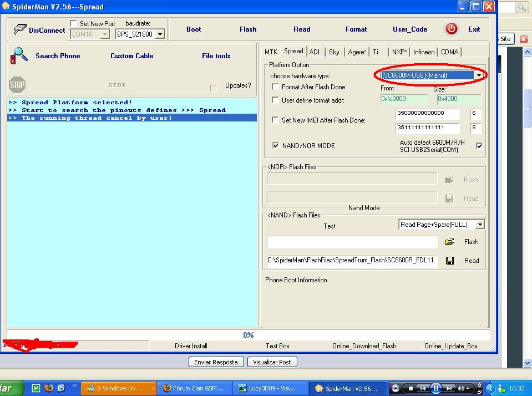Click volume speaker icon in taskbar player

point(462,389)
